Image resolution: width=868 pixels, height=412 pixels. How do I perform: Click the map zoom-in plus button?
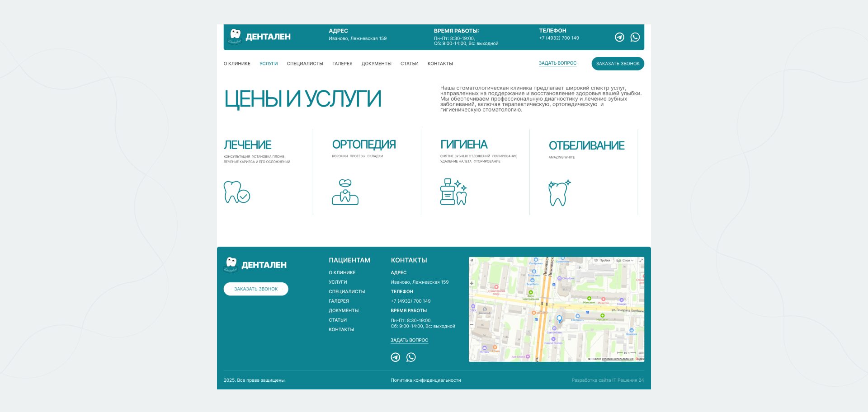(472, 283)
